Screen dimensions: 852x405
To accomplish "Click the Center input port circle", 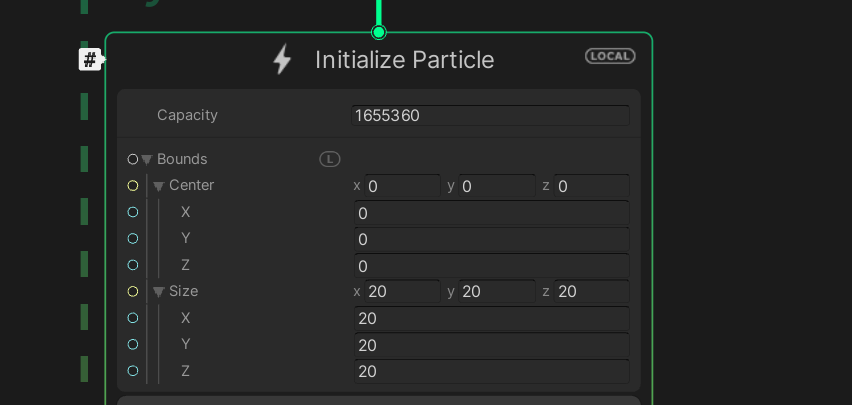I will (133, 186).
